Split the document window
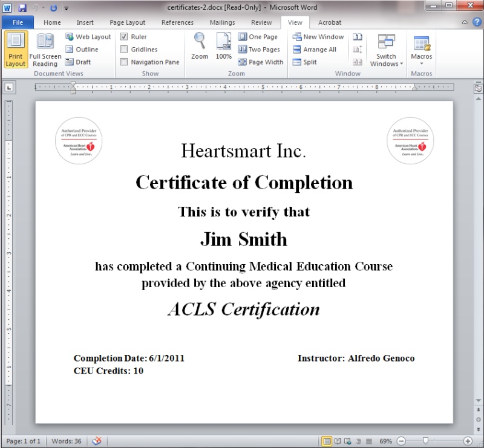This screenshot has height=448, width=484. pos(305,62)
